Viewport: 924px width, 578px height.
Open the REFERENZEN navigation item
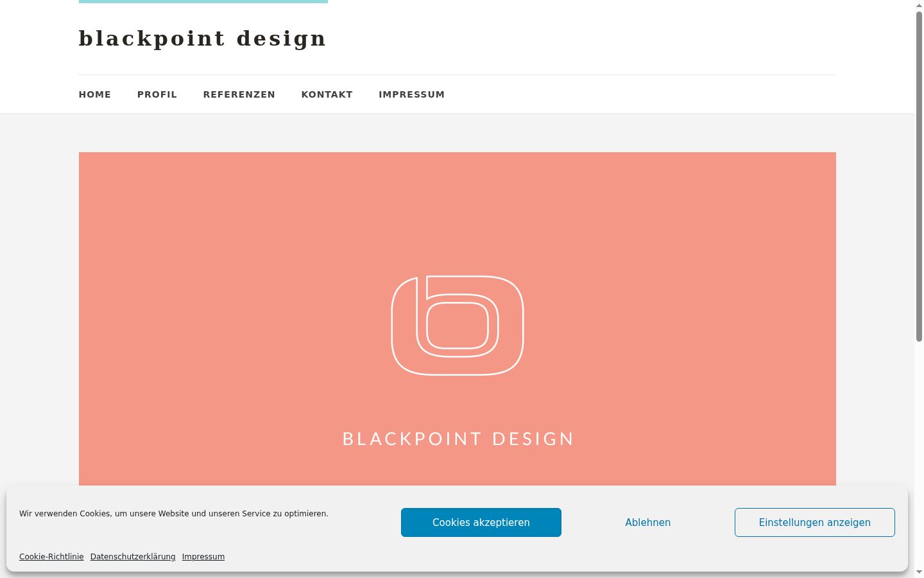pyautogui.click(x=239, y=94)
